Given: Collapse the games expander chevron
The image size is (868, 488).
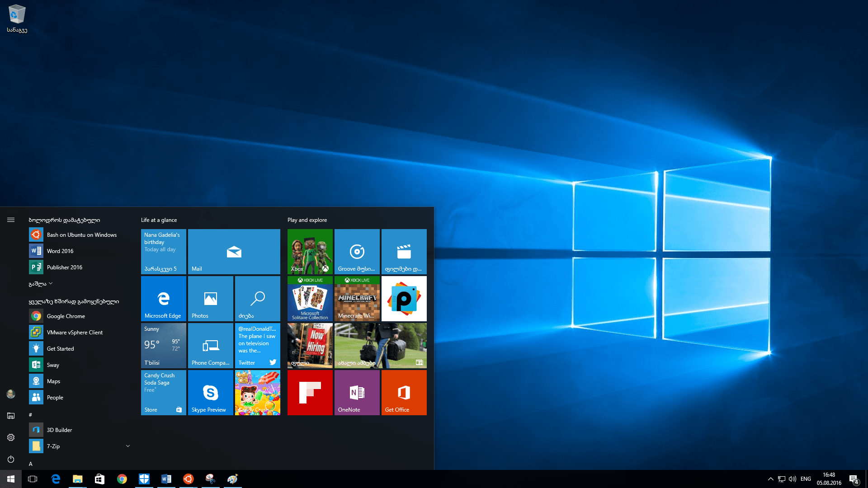Looking at the screenshot, I should click(51, 283).
